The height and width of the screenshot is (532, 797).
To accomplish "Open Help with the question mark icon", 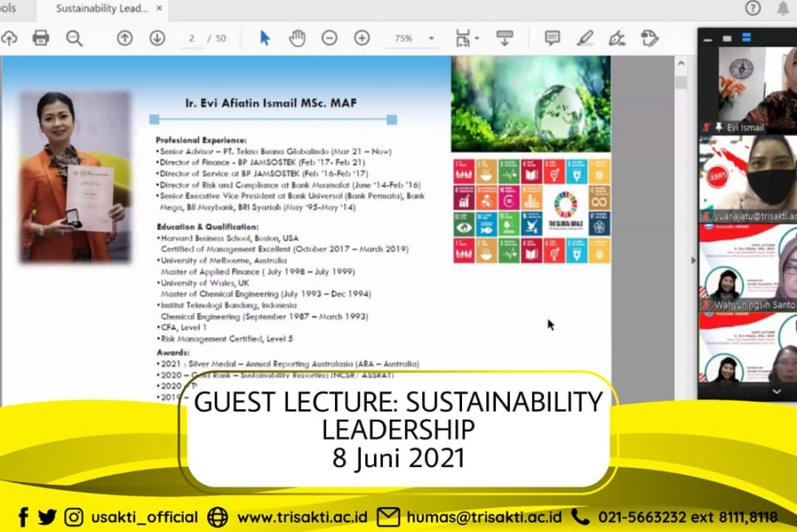I will click(x=753, y=7).
